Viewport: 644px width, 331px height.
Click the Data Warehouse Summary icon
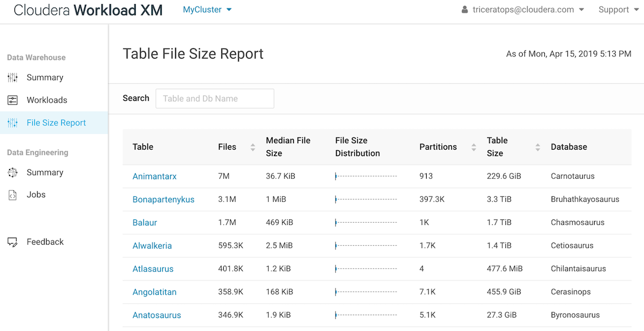click(13, 78)
